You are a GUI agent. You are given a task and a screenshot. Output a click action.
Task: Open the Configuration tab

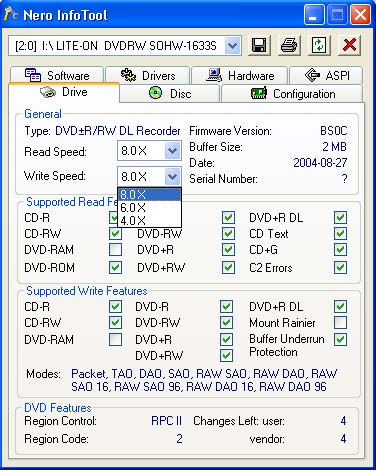tap(292, 94)
